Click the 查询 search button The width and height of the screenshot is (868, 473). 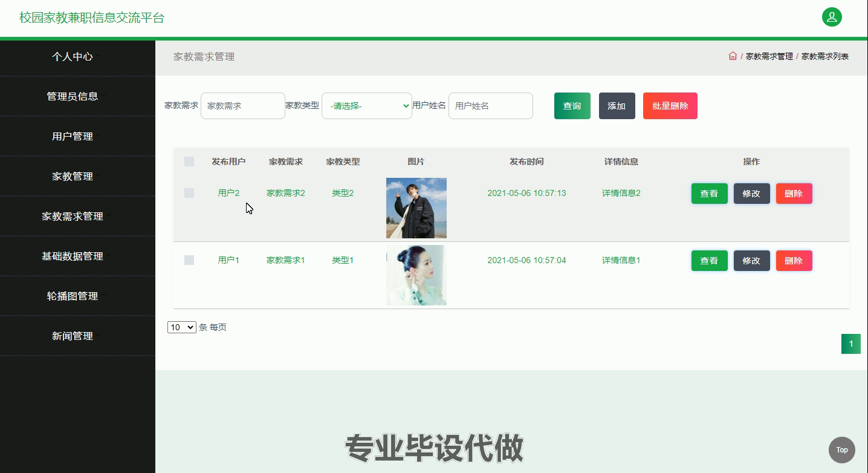pyautogui.click(x=572, y=106)
